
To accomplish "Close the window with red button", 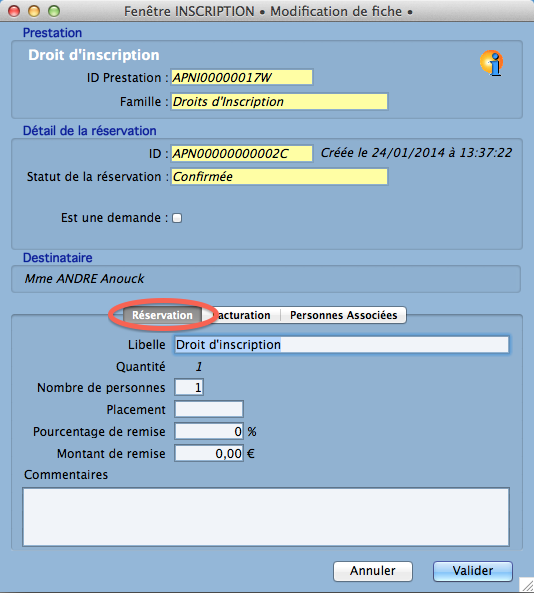I will tap(14, 11).
